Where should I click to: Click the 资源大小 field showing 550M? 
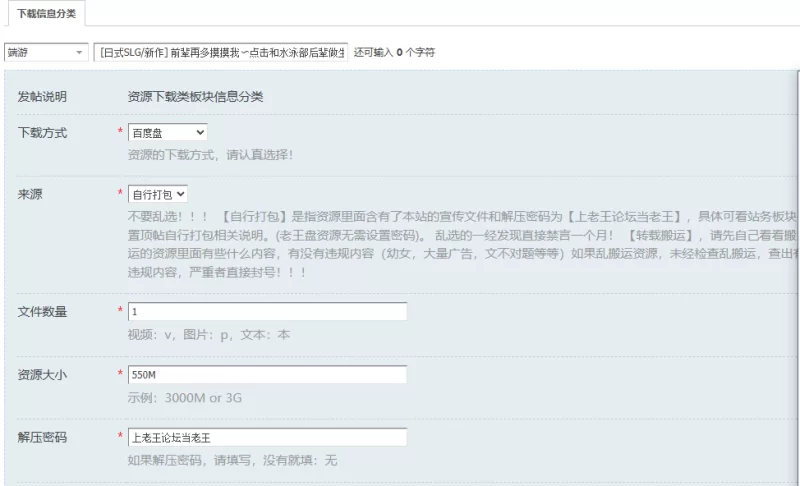267,375
